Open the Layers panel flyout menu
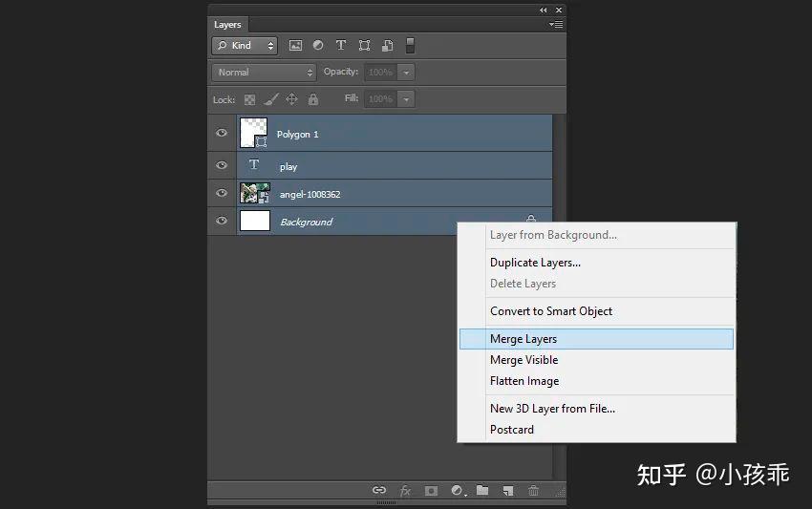This screenshot has height=509, width=812. (x=556, y=24)
